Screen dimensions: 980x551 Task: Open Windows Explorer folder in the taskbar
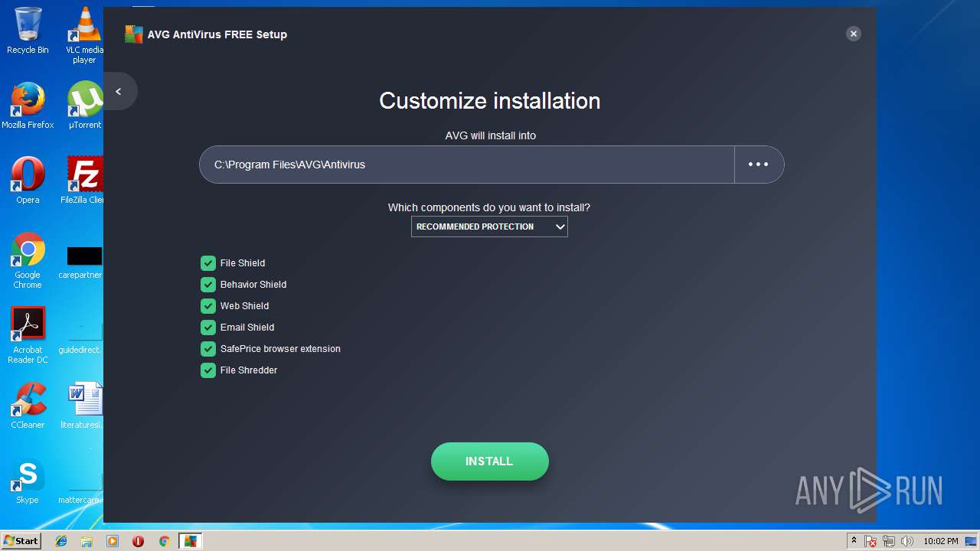click(x=87, y=541)
